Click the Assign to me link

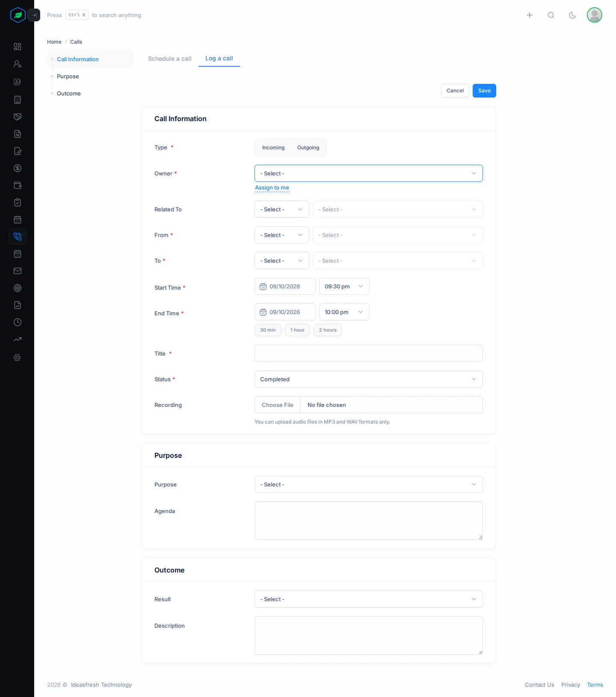pos(272,187)
